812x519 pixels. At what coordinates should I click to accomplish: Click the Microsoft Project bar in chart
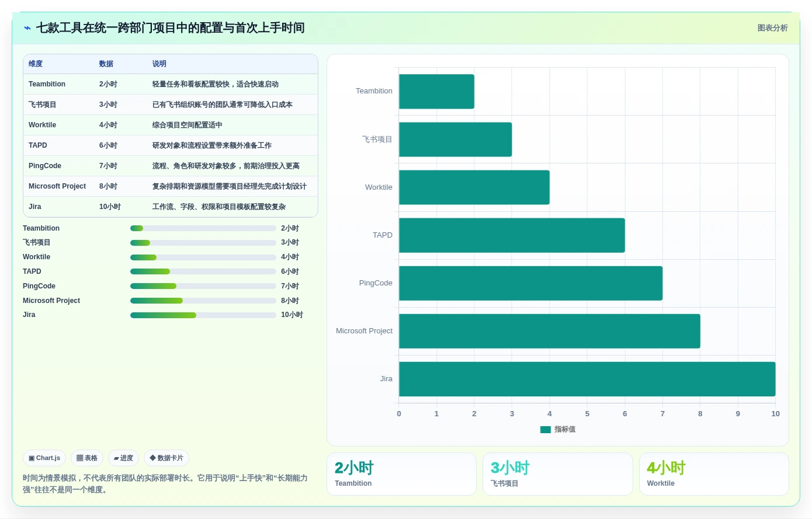[x=550, y=331]
